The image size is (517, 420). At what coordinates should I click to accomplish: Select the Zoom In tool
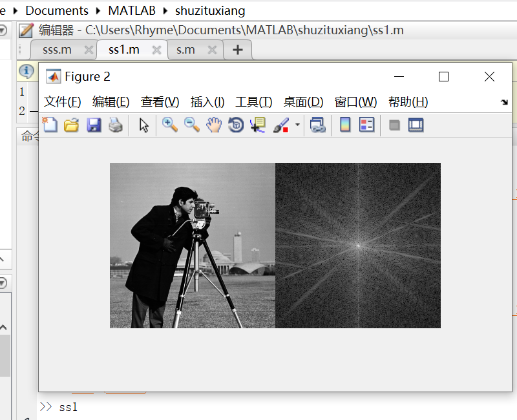170,125
